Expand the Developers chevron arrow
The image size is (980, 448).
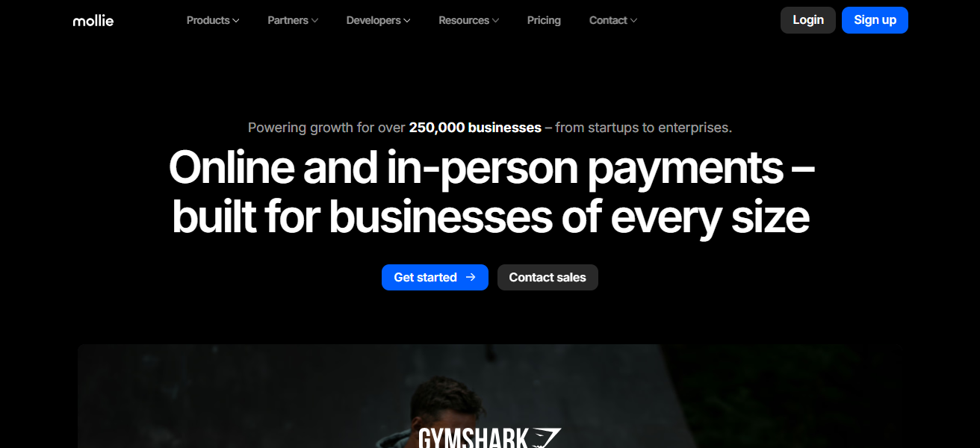(x=407, y=21)
